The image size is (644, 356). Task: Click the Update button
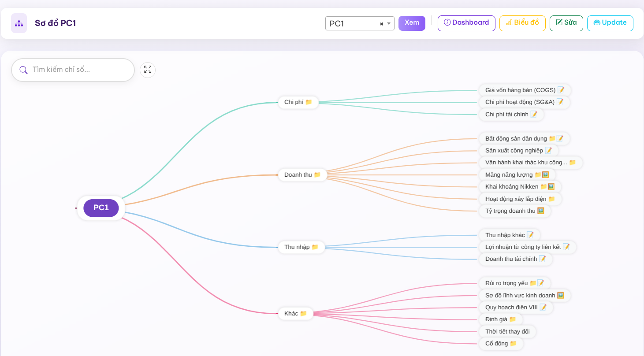(x=610, y=23)
